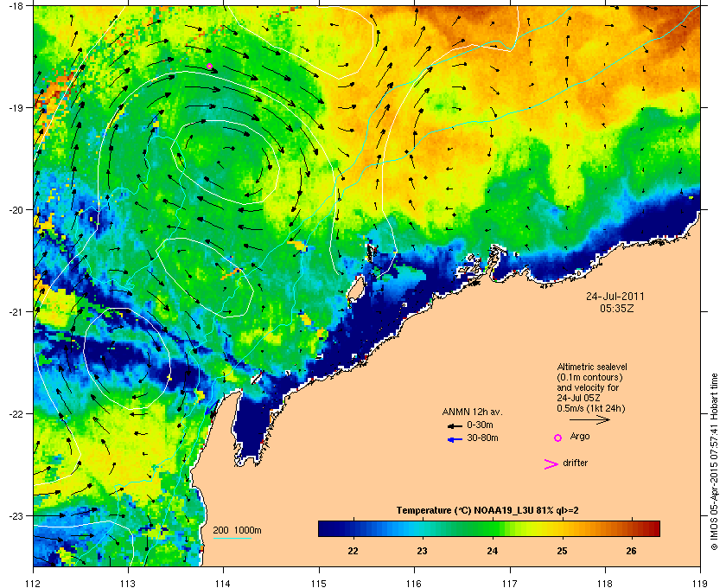Click the magenta drifter arrowhead legend symbol
Image resolution: width=726 pixels, height=588 pixels.
[551, 464]
